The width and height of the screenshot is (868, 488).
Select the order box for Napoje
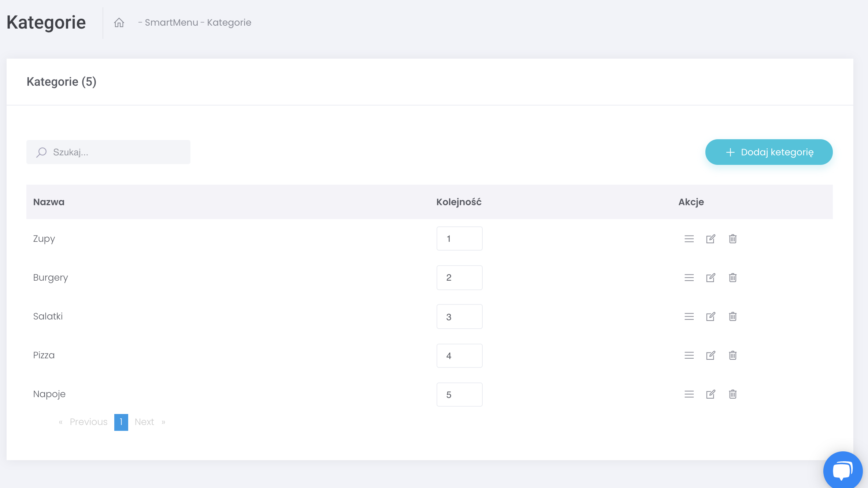click(459, 395)
